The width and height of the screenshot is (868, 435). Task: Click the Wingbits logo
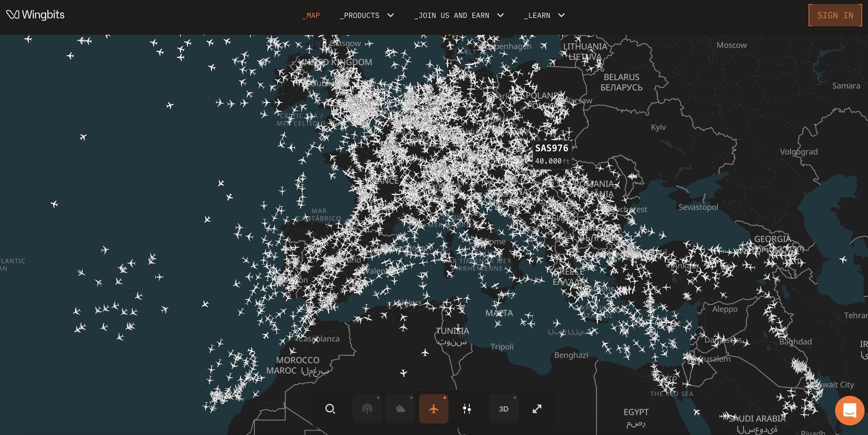click(35, 15)
